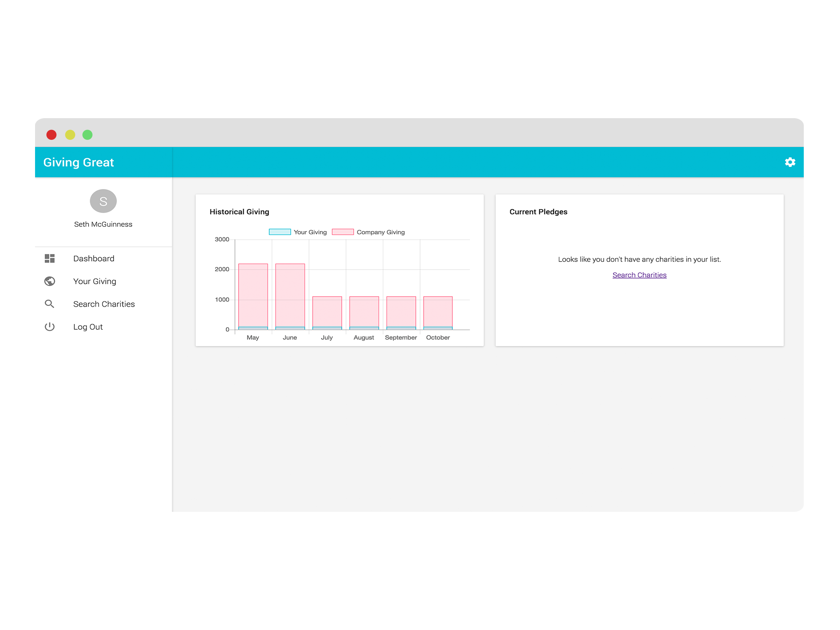Click the Seth McGuinness user name
Image resolution: width=840 pixels, height=630 pixels.
click(103, 224)
